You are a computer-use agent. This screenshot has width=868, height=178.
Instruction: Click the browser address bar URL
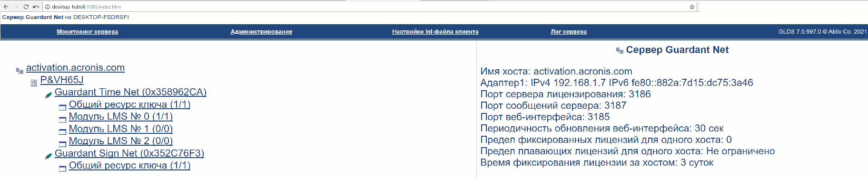pos(86,7)
